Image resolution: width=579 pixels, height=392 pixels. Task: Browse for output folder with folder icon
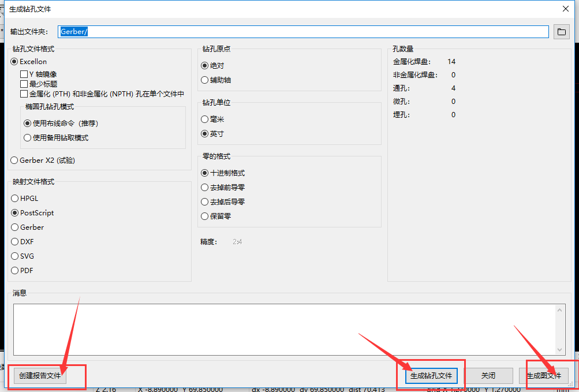tap(561, 32)
